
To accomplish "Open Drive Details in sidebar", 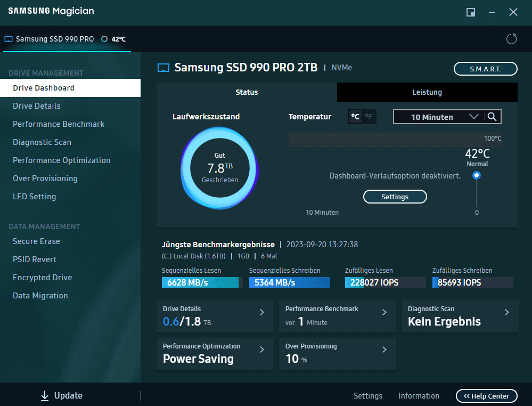I will tap(70, 106).
